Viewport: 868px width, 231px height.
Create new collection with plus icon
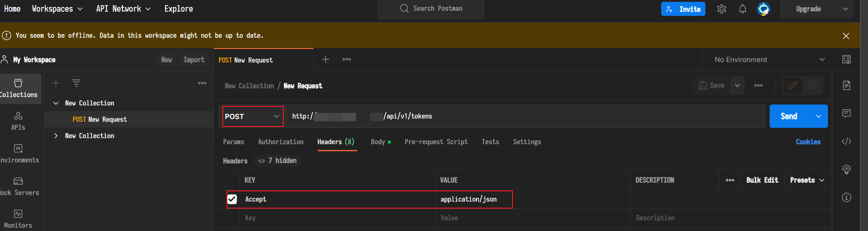coord(56,83)
